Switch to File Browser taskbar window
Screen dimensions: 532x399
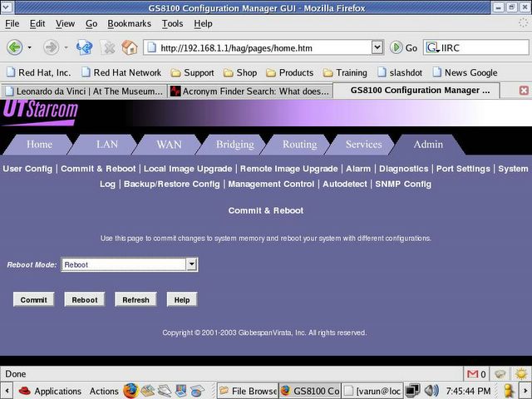248,391
